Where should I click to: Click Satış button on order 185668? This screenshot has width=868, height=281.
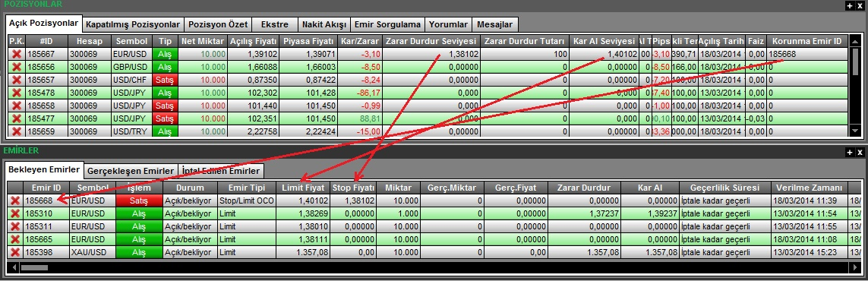(x=140, y=200)
